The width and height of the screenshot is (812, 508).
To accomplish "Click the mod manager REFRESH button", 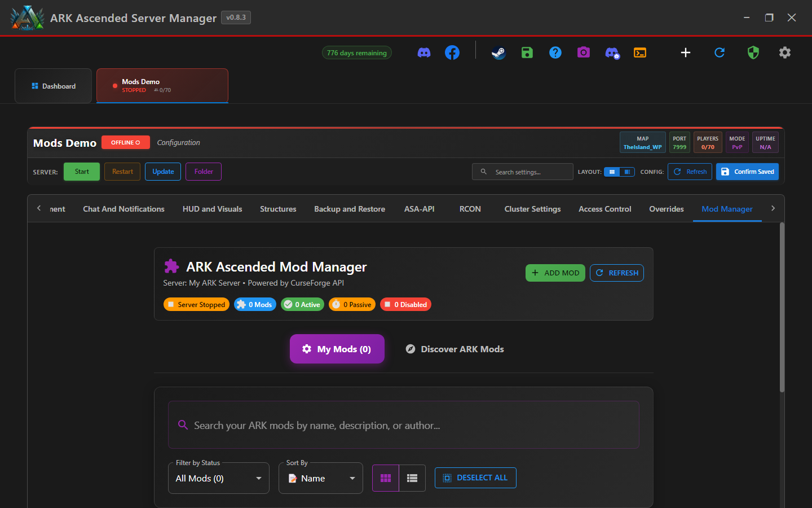I will point(617,273).
